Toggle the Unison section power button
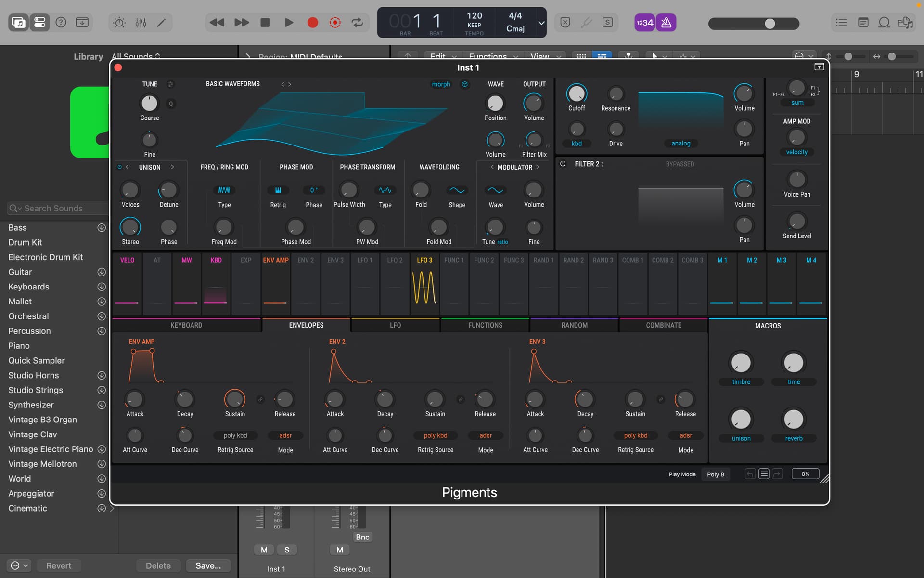Screen dimensions: 924x578 119,167
